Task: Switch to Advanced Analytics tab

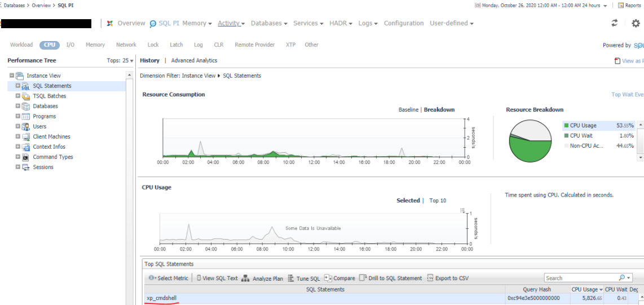Action: coord(194,60)
